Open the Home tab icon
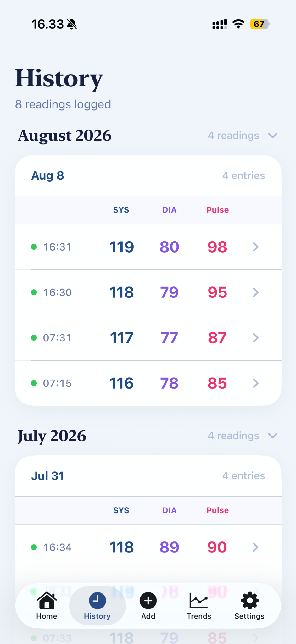Viewport: 296px width, 644px height. point(47,600)
